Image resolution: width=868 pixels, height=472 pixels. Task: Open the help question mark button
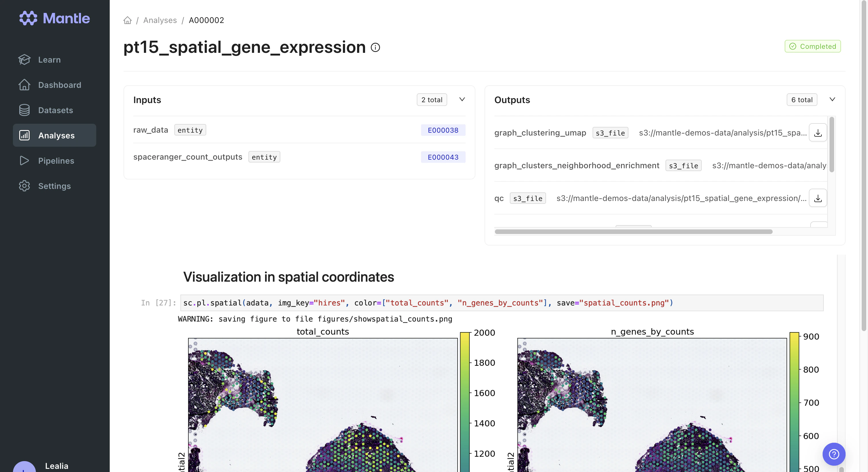(834, 454)
